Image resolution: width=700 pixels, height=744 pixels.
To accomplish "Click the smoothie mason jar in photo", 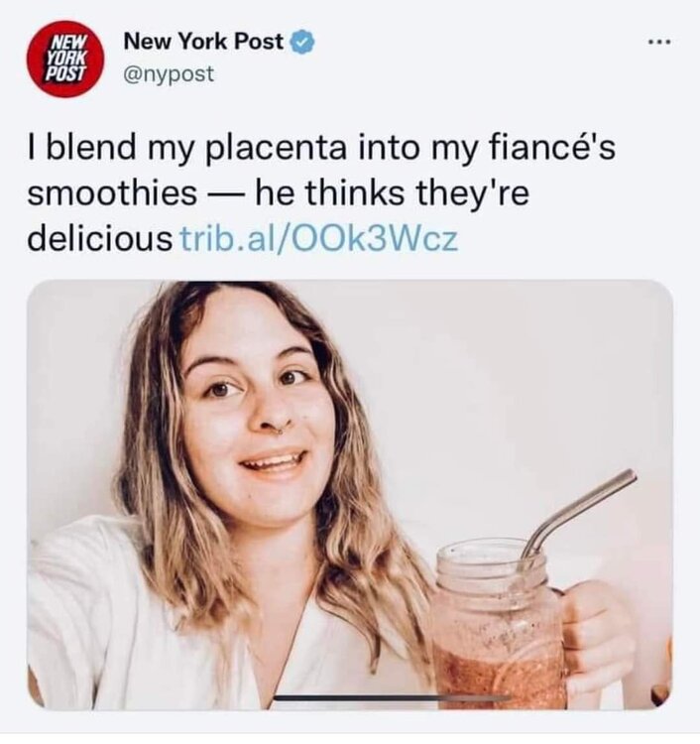I will (x=498, y=626).
